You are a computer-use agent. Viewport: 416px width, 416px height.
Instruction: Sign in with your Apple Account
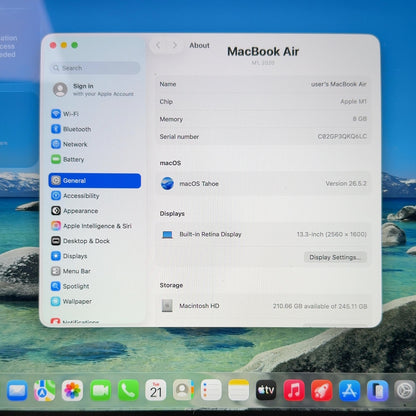[94, 90]
